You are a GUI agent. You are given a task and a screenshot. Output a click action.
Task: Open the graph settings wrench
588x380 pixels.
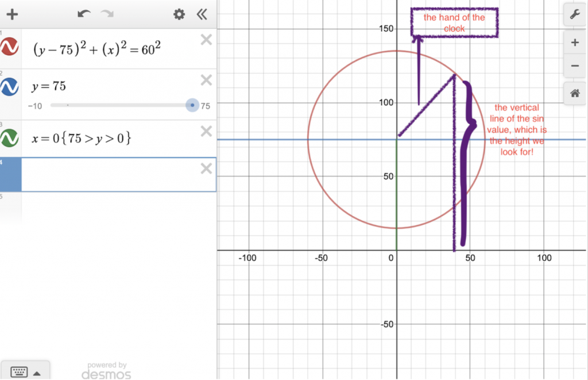(574, 14)
